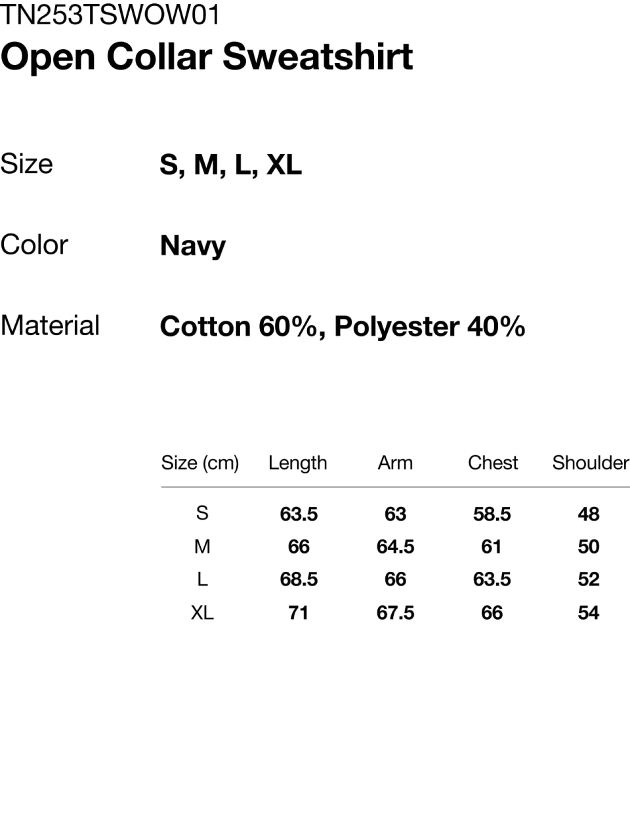The width and height of the screenshot is (630, 840).
Task: Click the Color label
Action: click(x=34, y=245)
